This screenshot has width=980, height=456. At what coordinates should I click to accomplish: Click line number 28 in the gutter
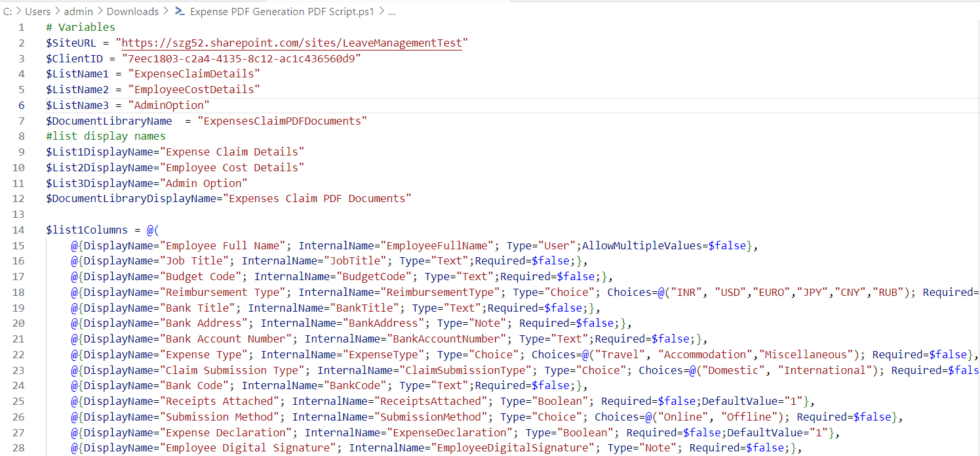pos(18,447)
